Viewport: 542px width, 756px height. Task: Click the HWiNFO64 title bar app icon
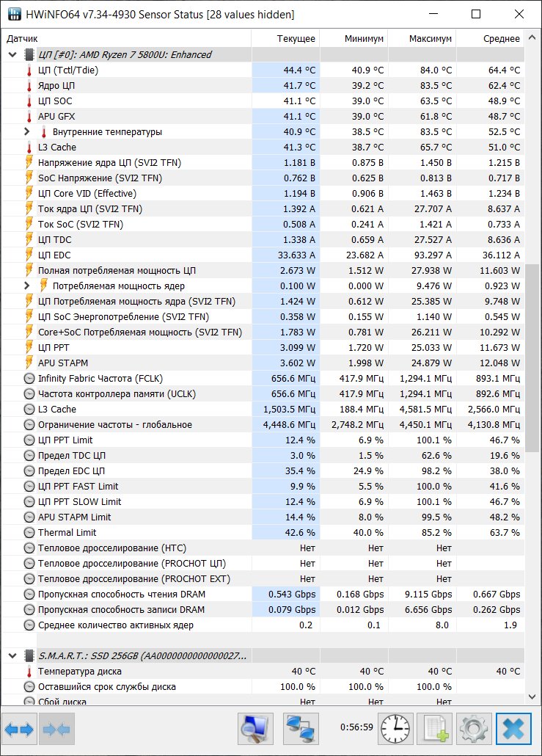click(x=15, y=14)
